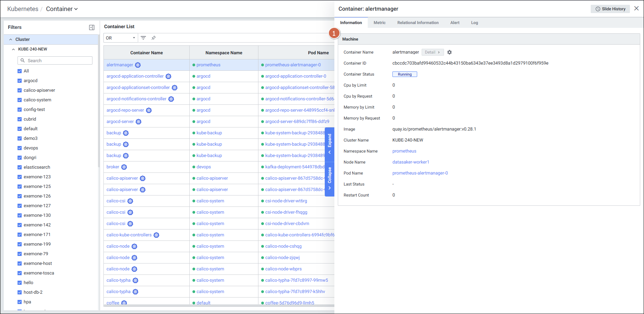Click Kubernetes icon beside argocd-repo-server
This screenshot has height=314, width=644.
[x=149, y=110]
